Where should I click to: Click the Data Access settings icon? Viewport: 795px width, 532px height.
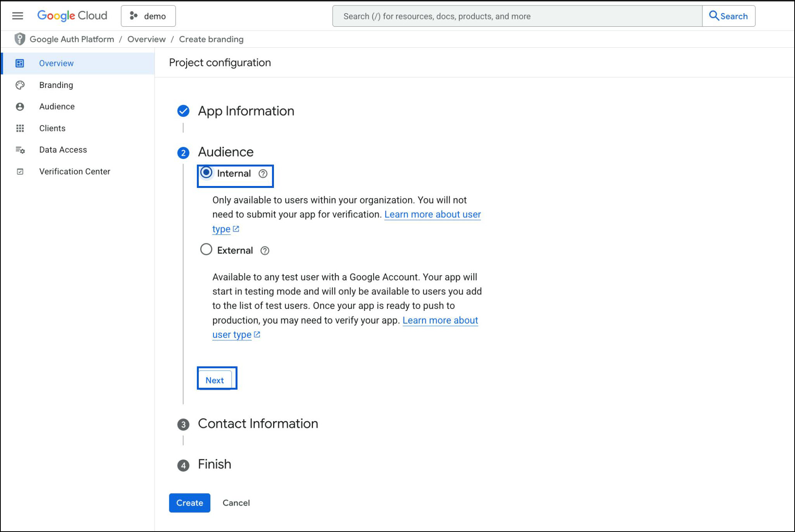pyautogui.click(x=20, y=150)
